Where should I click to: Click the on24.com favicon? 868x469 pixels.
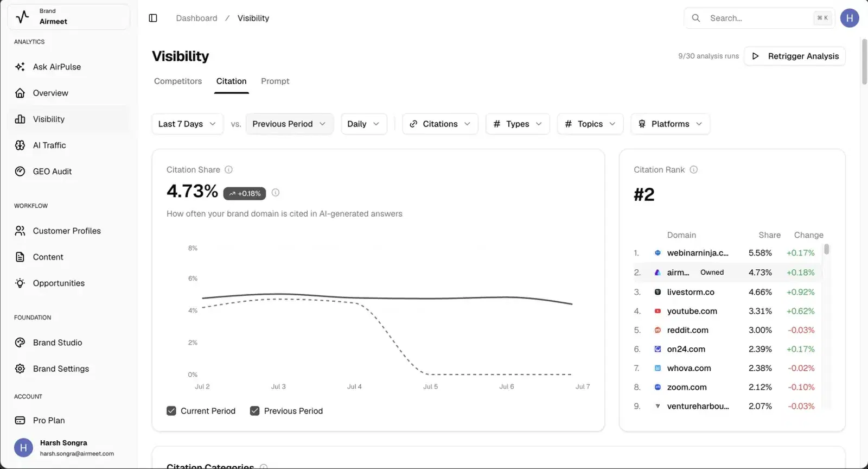(x=658, y=349)
